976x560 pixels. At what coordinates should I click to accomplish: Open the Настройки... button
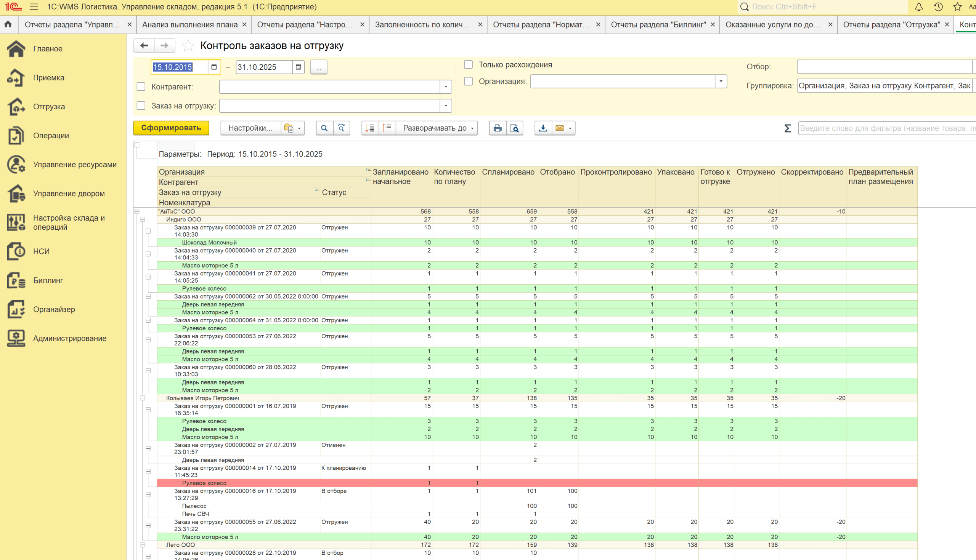click(250, 128)
